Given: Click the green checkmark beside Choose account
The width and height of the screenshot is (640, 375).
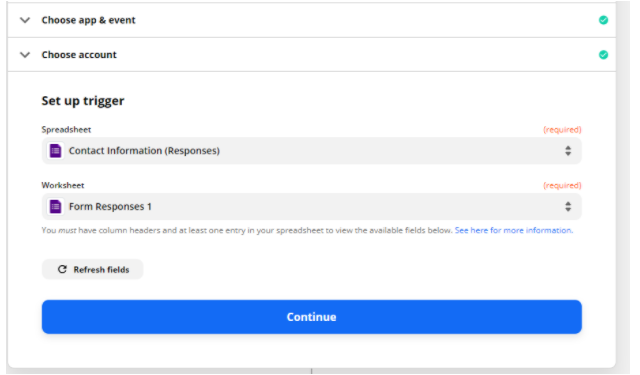Looking at the screenshot, I should (603, 55).
